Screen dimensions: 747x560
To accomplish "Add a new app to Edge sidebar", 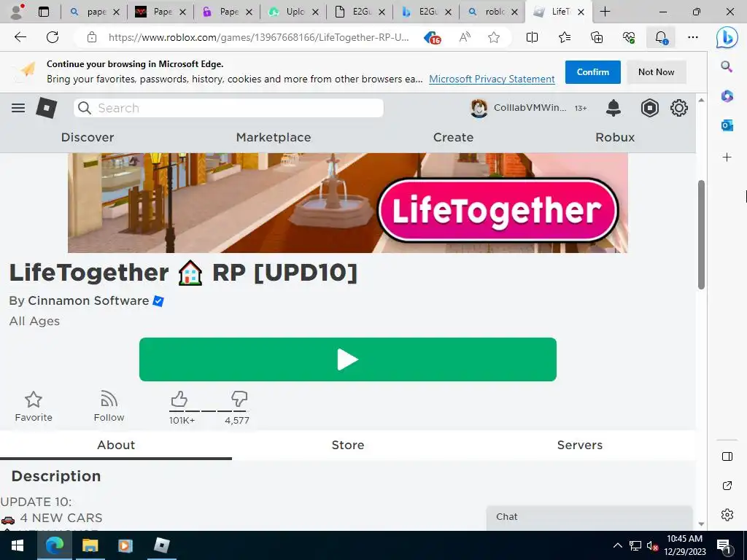I will pyautogui.click(x=727, y=157).
